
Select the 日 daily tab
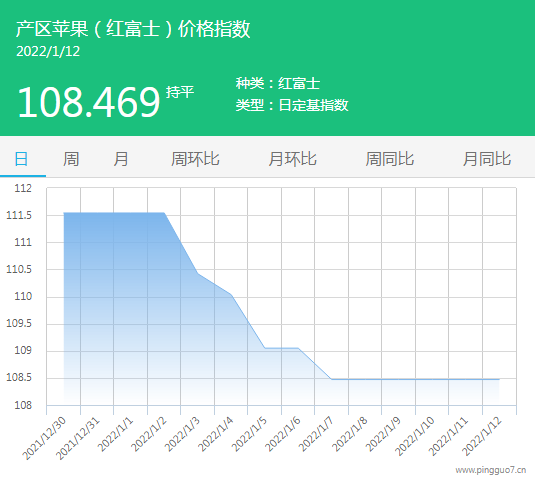[x=21, y=159]
